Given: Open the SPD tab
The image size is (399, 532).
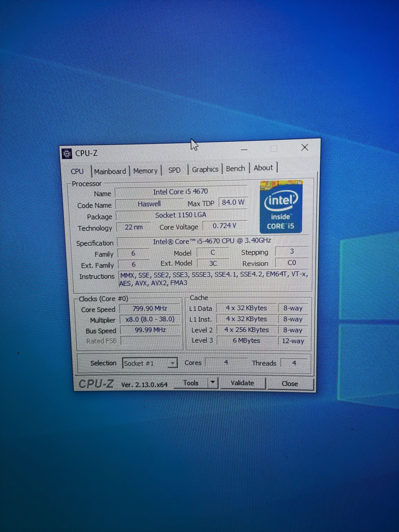Looking at the screenshot, I should tap(174, 170).
